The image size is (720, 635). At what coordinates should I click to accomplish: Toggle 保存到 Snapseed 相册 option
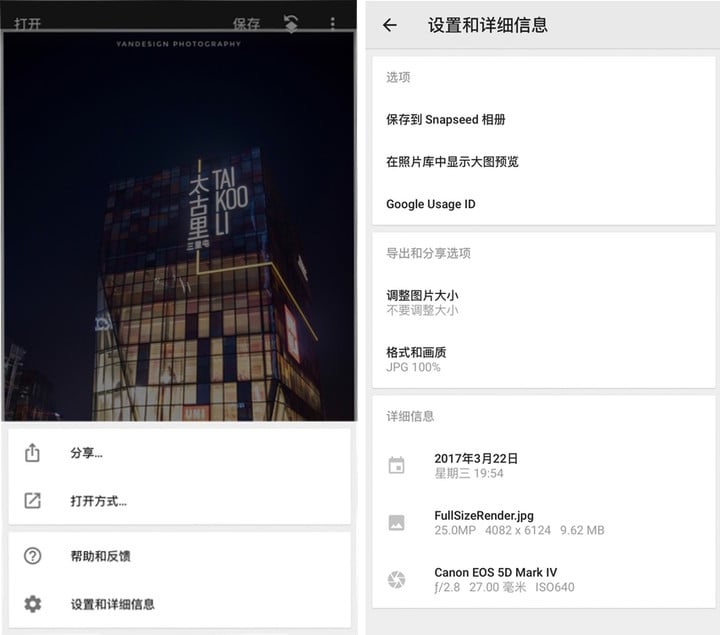tap(544, 120)
